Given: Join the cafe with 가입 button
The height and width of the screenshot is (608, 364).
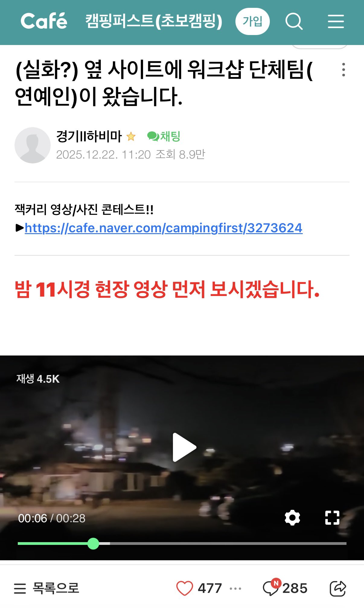Looking at the screenshot, I should (x=253, y=21).
